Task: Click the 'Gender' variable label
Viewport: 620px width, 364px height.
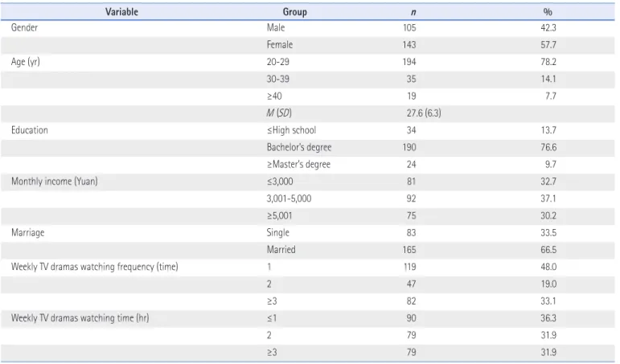Action: tap(24, 27)
